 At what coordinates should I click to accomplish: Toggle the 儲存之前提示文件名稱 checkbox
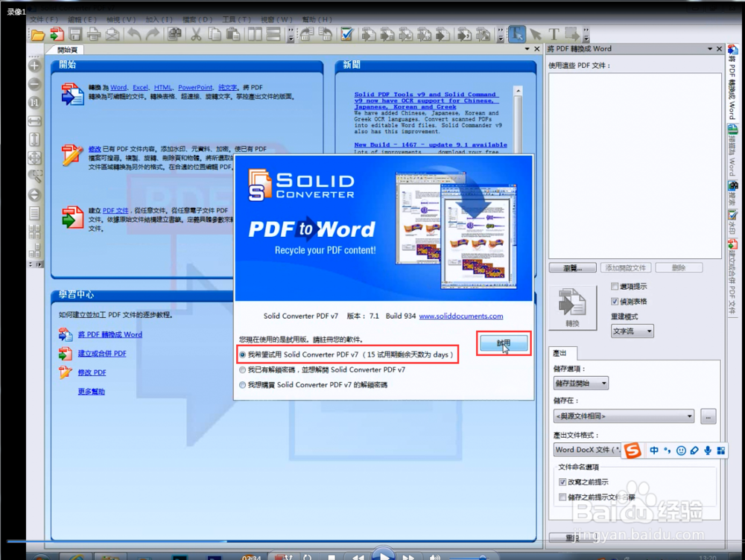(x=562, y=497)
